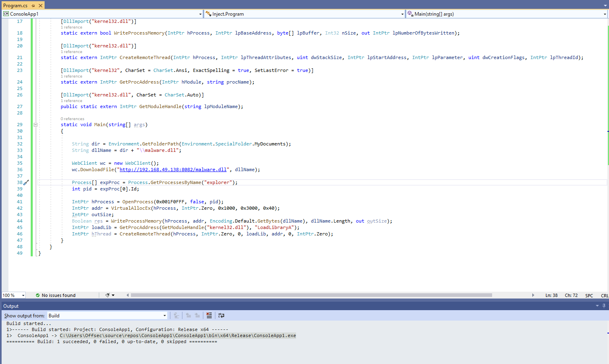Click Find Message in Code icon
Image resolution: width=609 pixels, height=364 pixels.
[x=176, y=316]
